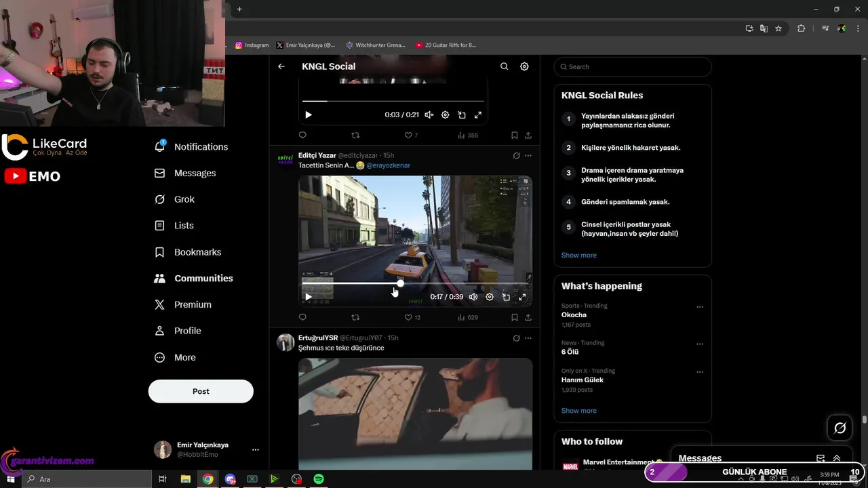Open Chrome extensions puzzle icon
This screenshot has height=488, width=868.
coord(801,28)
